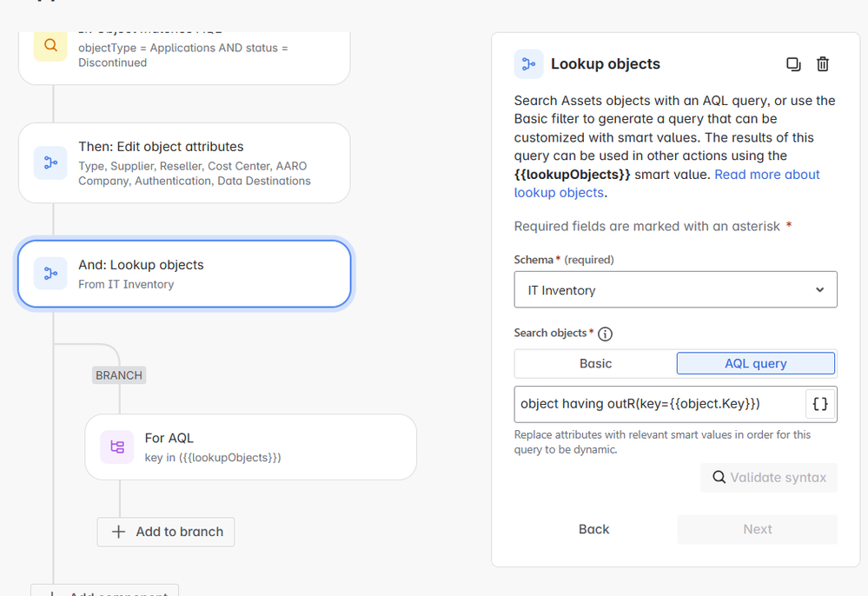Click the search icon of AQL condition card
868x596 pixels.
(50, 45)
